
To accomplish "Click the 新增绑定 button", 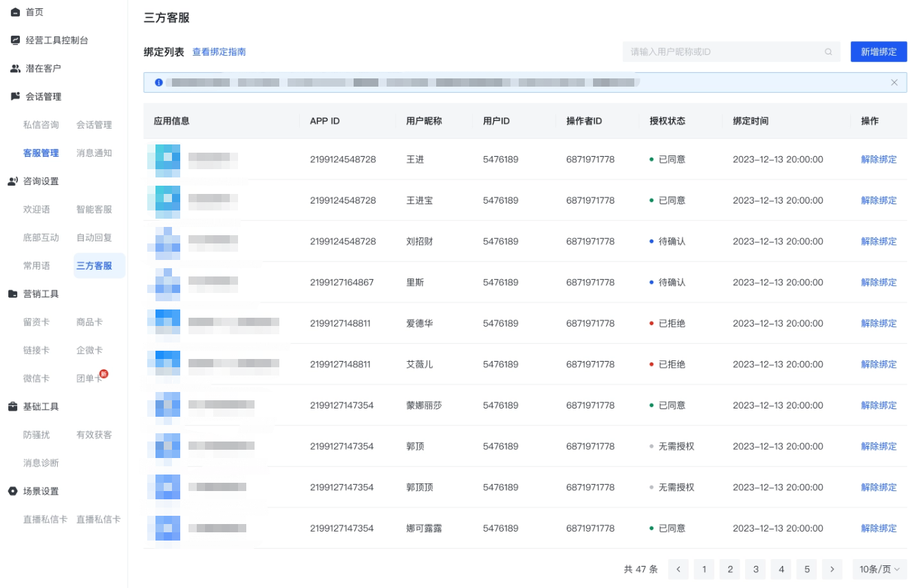I will point(879,52).
